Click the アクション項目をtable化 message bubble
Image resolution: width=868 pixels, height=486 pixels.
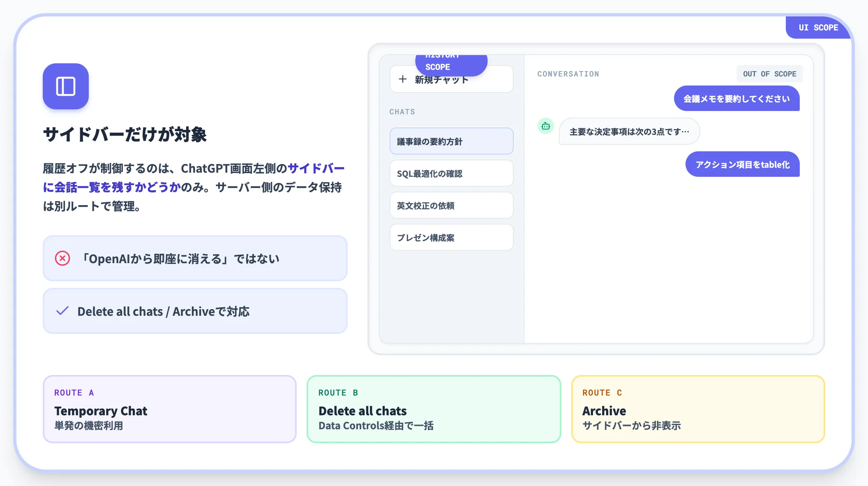742,164
